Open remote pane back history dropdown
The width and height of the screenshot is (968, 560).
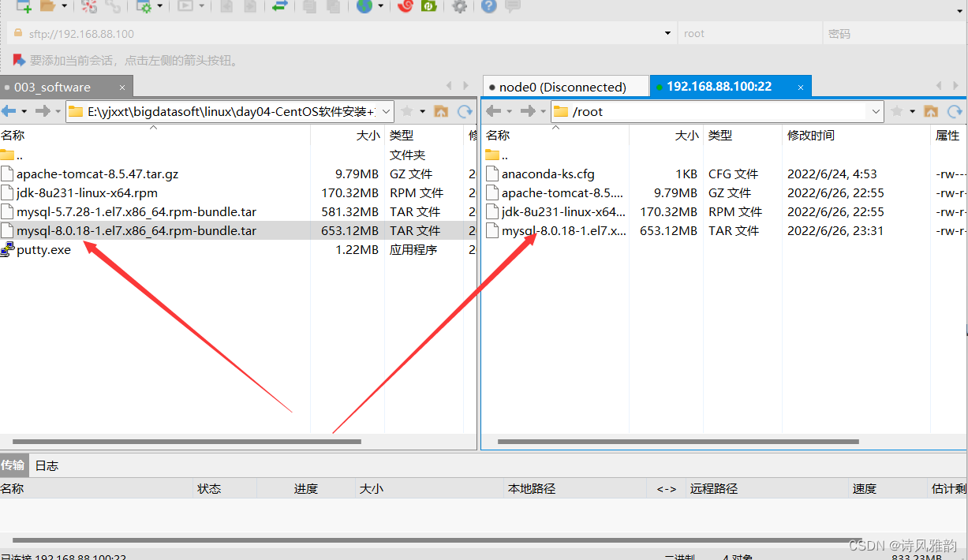[x=510, y=111]
